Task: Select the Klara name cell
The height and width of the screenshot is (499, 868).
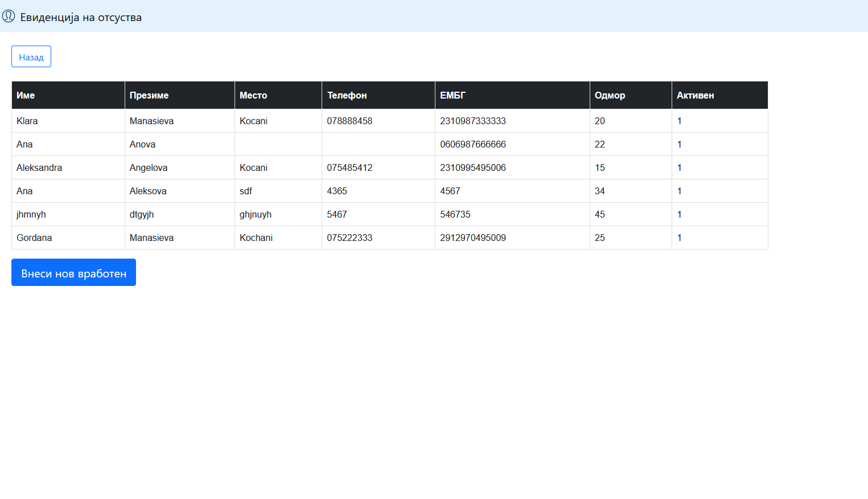Action: [x=27, y=121]
